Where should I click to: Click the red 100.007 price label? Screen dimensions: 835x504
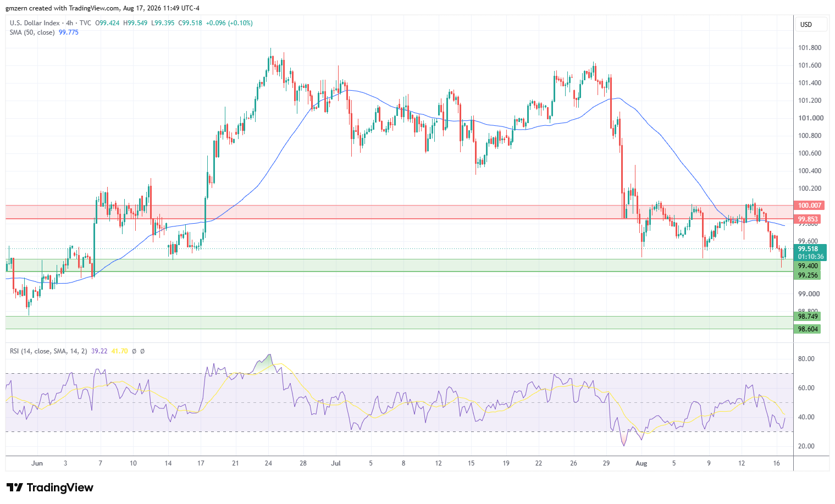pyautogui.click(x=810, y=206)
